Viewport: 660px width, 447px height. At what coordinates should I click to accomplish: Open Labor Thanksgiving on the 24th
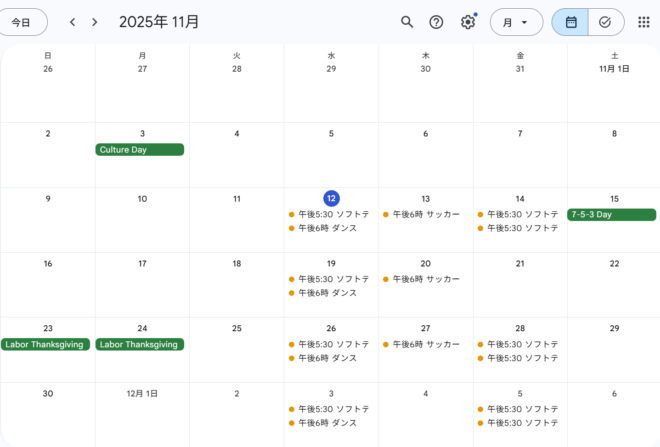click(140, 344)
